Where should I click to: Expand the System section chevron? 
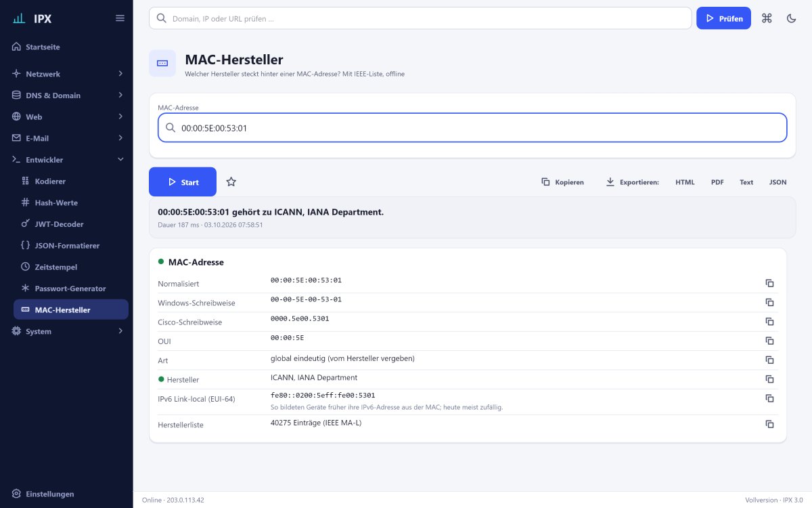(120, 331)
